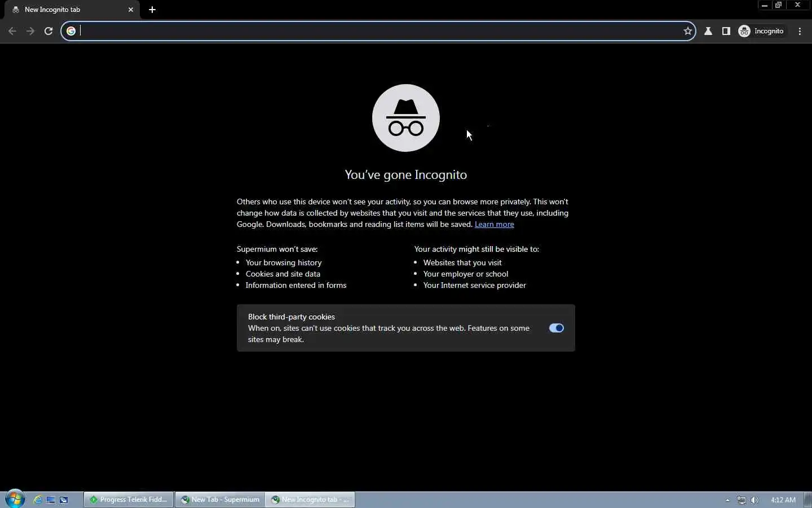Bookmark this tab with the star icon
The width and height of the screenshot is (812, 508).
coord(687,31)
